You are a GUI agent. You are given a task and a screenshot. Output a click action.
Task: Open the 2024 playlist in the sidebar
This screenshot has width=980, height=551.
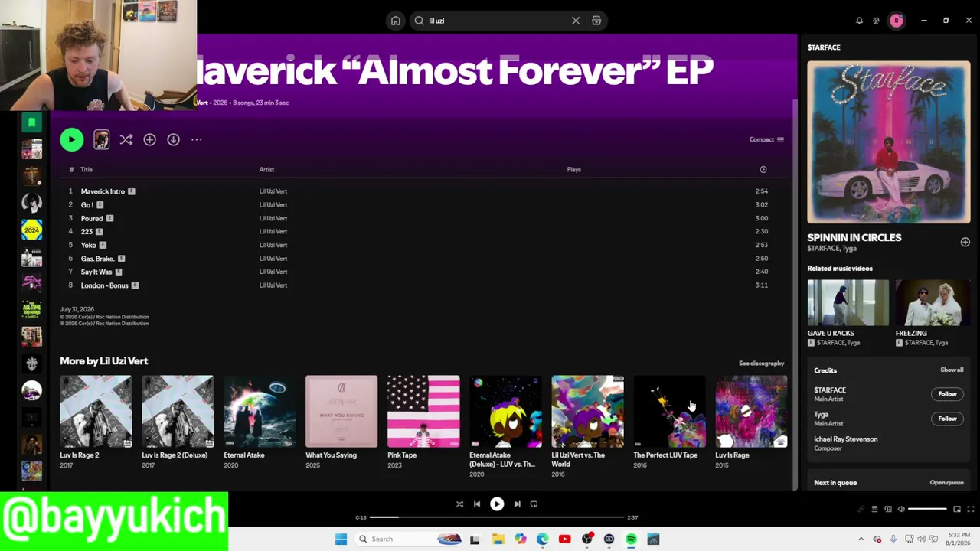click(x=31, y=229)
